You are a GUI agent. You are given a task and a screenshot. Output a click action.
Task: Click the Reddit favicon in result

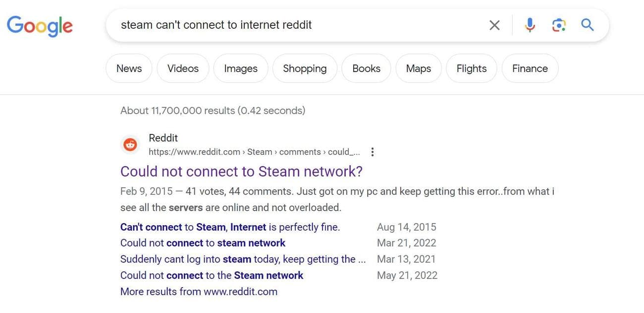(x=130, y=145)
